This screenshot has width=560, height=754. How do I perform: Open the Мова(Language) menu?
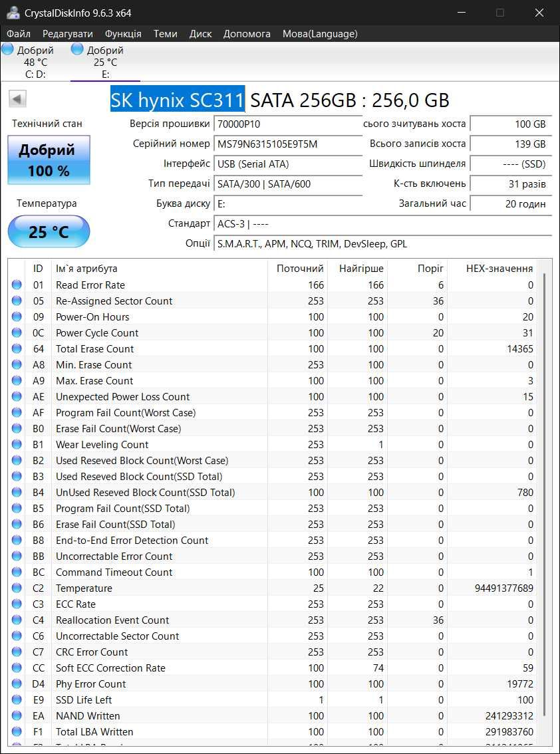320,34
